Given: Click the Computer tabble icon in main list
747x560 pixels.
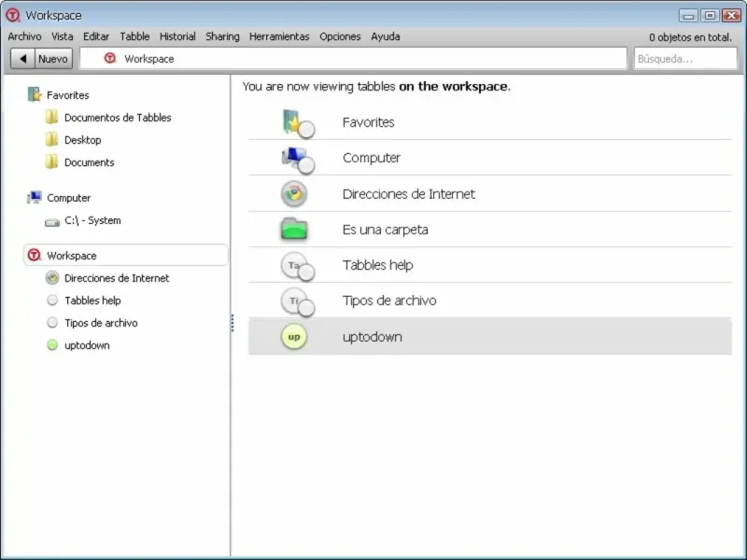Looking at the screenshot, I should (x=298, y=160).
